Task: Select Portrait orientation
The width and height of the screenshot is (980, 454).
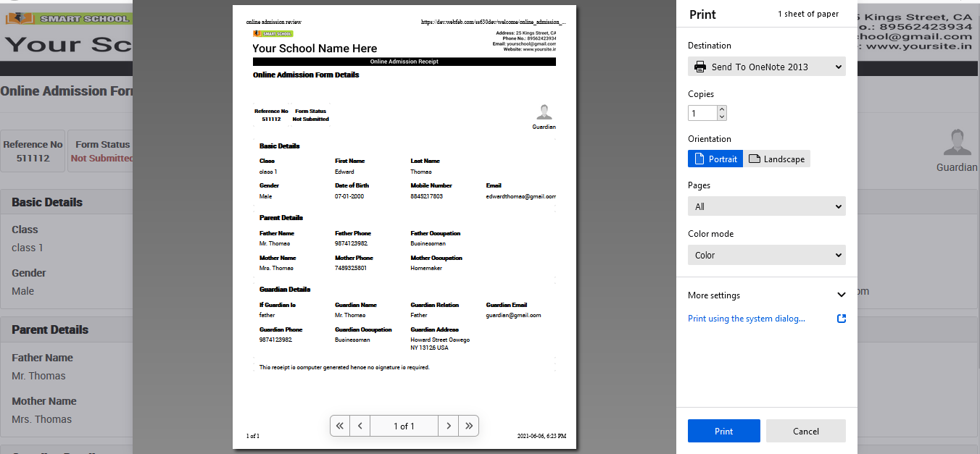Action: point(715,159)
